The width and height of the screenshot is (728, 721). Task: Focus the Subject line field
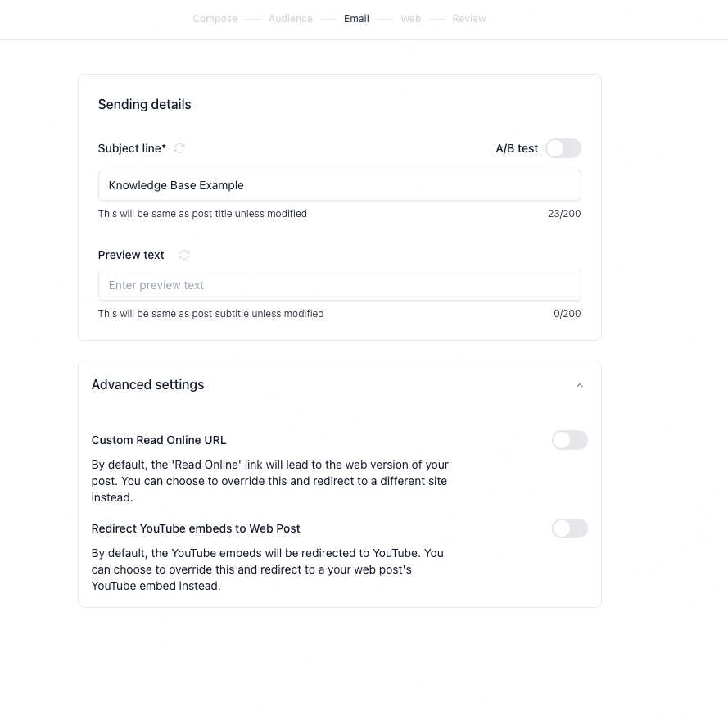[339, 185]
